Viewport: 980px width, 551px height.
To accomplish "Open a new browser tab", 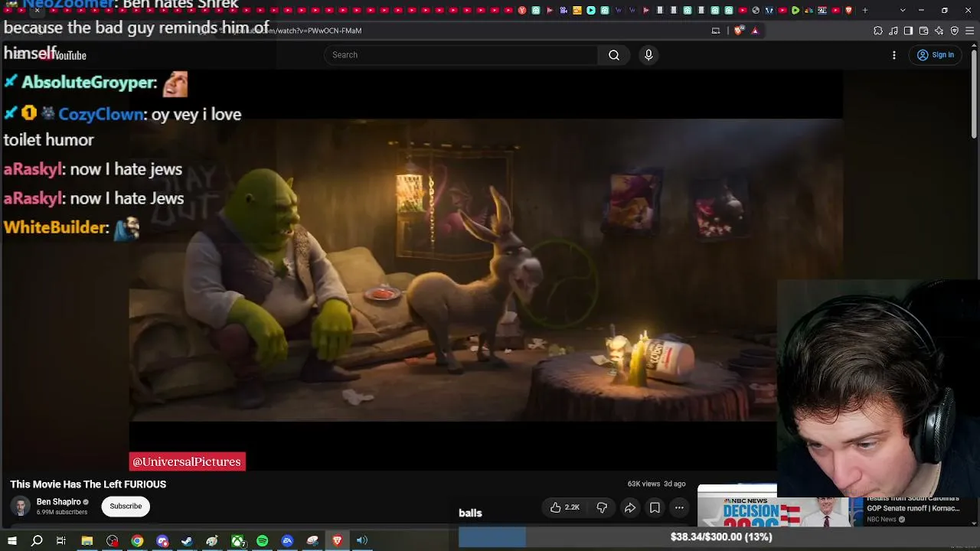I will (865, 10).
